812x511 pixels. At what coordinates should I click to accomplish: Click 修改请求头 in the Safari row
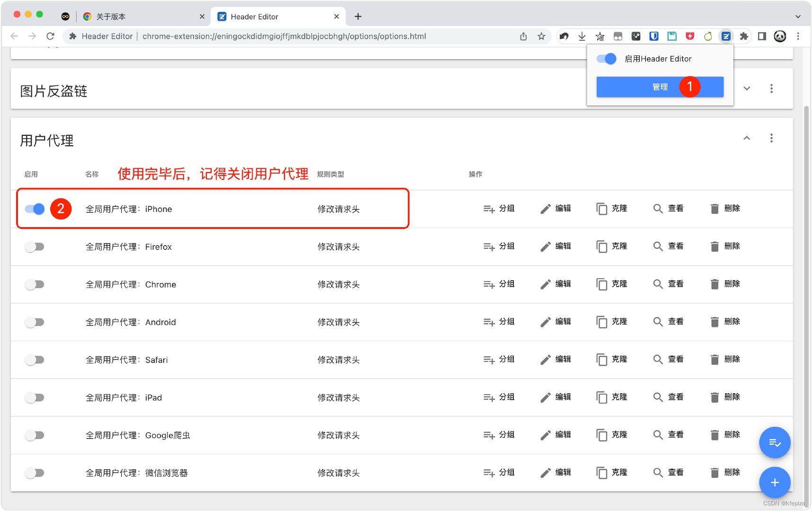click(338, 360)
